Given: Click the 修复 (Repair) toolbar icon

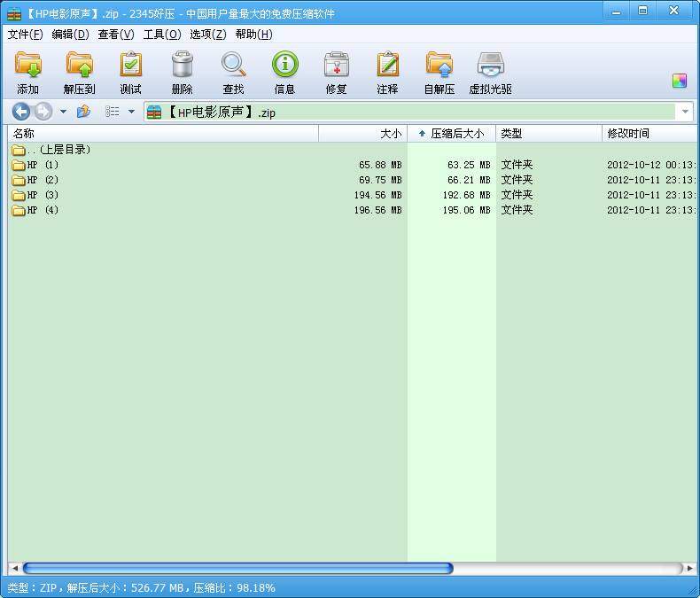Looking at the screenshot, I should point(336,66).
